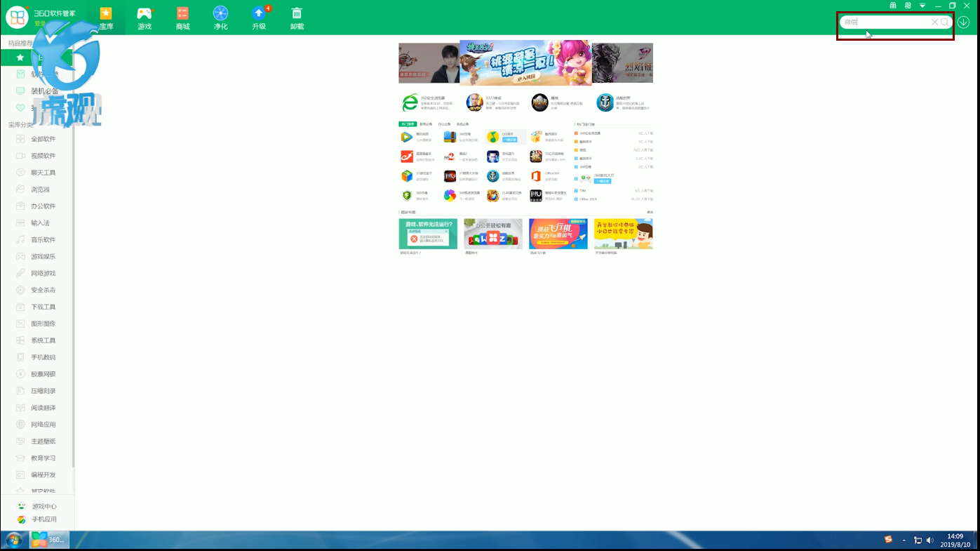Click the 9377 game avatar icon
The width and height of the screenshot is (980, 551).
click(x=475, y=102)
